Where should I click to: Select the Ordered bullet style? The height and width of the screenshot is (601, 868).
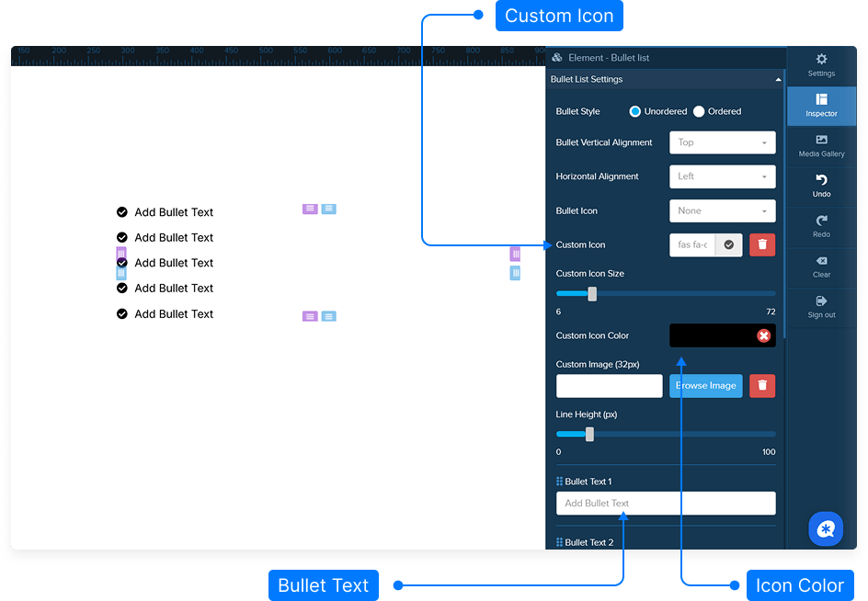[699, 111]
